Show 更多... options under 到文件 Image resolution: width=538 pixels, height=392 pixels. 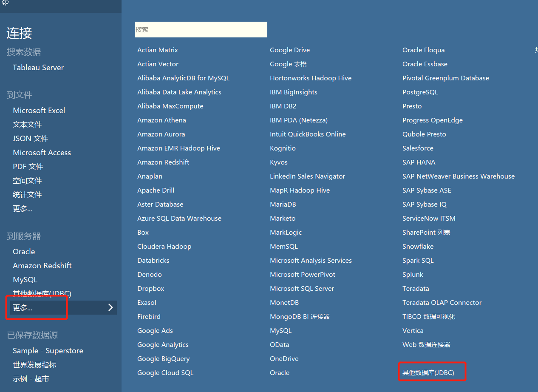pyautogui.click(x=23, y=209)
